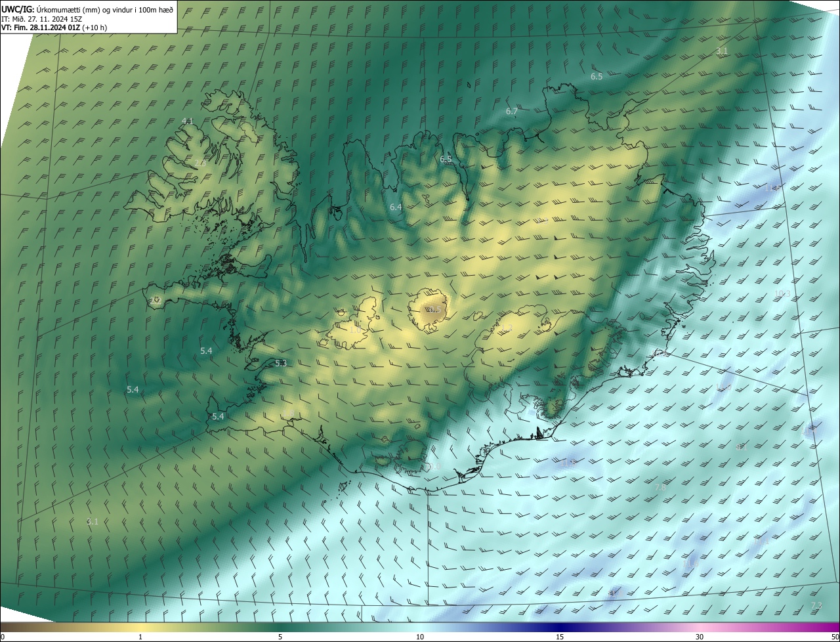Click the color scale tick label "10"
This screenshot has height=642, width=840.
click(x=420, y=637)
